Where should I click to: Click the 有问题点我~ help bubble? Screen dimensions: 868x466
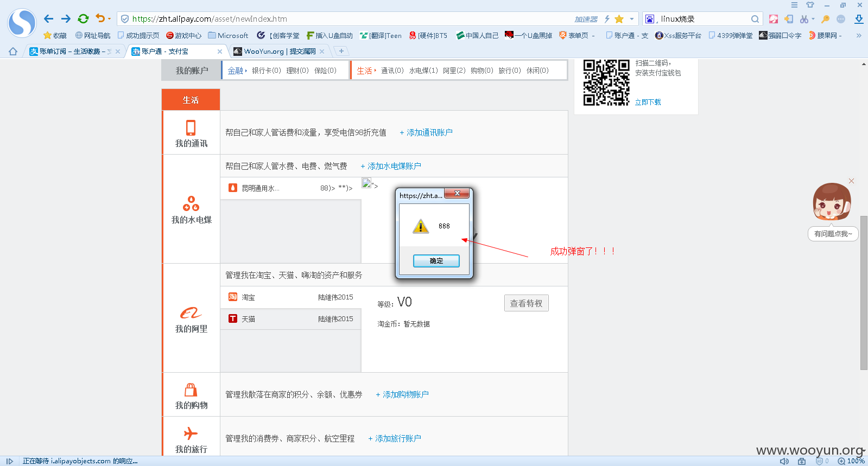[x=833, y=234]
